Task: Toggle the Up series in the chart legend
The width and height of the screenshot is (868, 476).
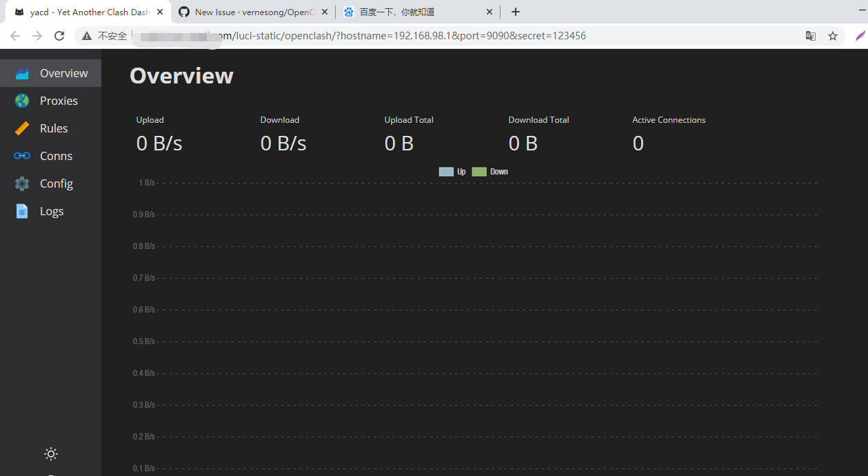Action: (456, 171)
